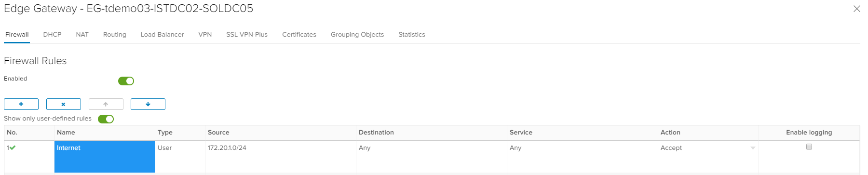Go to the Routing tab
The height and width of the screenshot is (175, 868).
point(115,35)
